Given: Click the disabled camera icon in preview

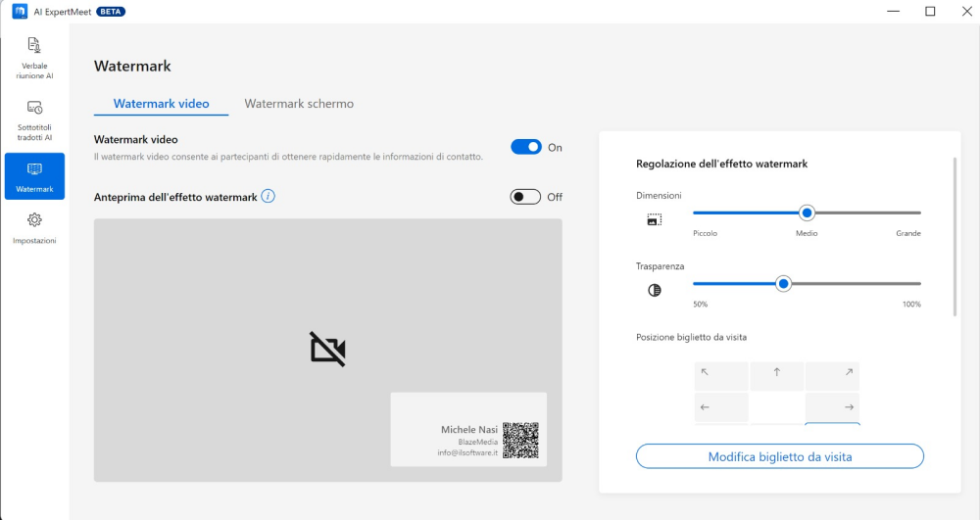Looking at the screenshot, I should tap(327, 349).
